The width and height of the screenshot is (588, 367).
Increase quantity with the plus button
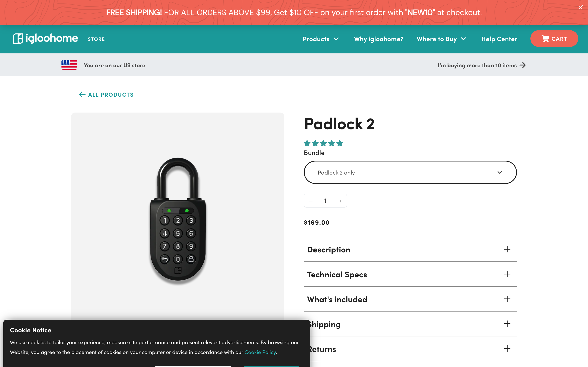340,200
